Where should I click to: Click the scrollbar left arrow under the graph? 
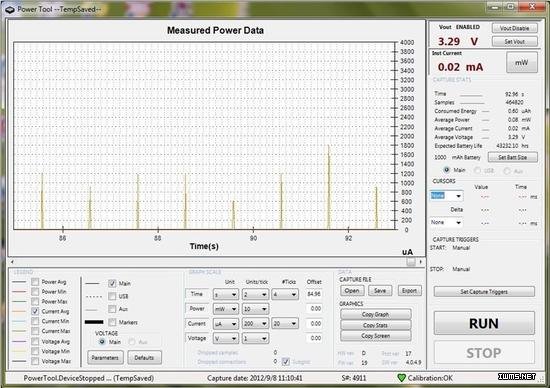12,262
